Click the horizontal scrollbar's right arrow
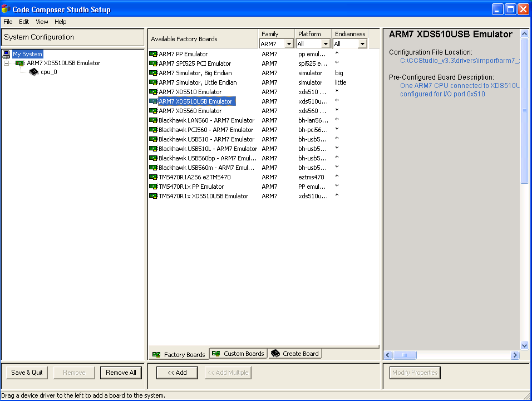Screen dimensions: 532x401 click(515, 355)
